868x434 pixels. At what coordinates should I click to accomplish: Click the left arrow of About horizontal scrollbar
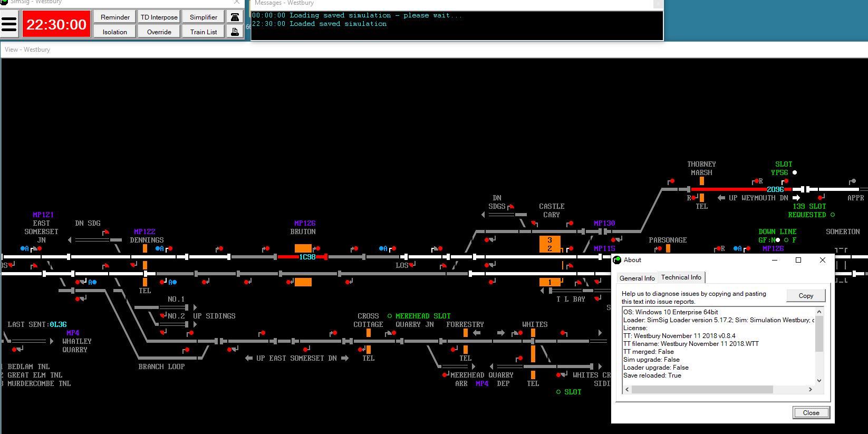coord(627,390)
